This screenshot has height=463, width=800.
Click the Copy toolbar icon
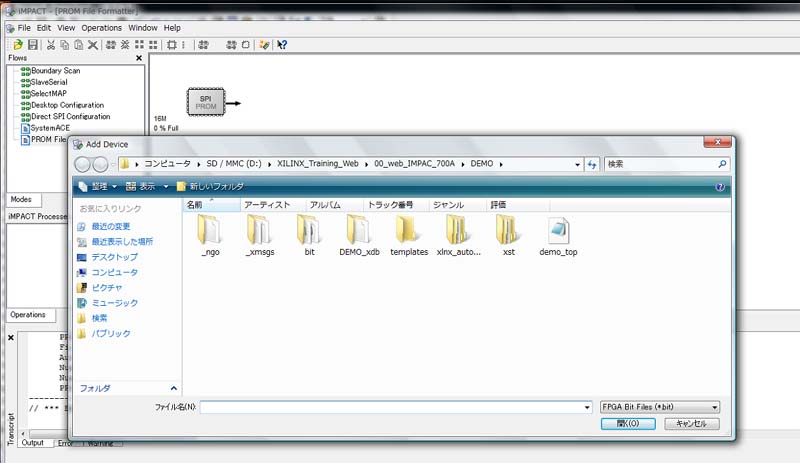64,45
